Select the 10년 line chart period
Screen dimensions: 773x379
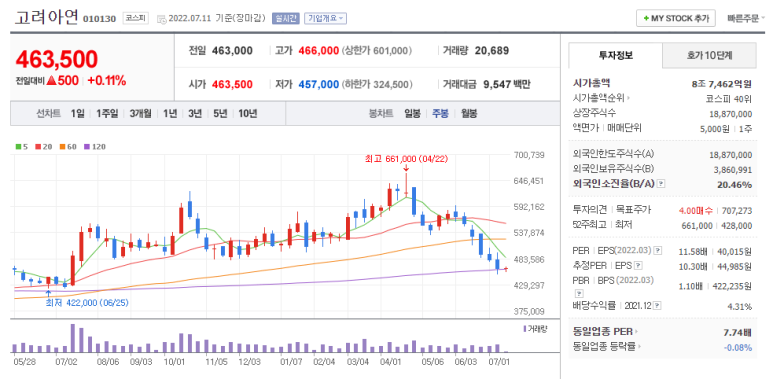[247, 113]
